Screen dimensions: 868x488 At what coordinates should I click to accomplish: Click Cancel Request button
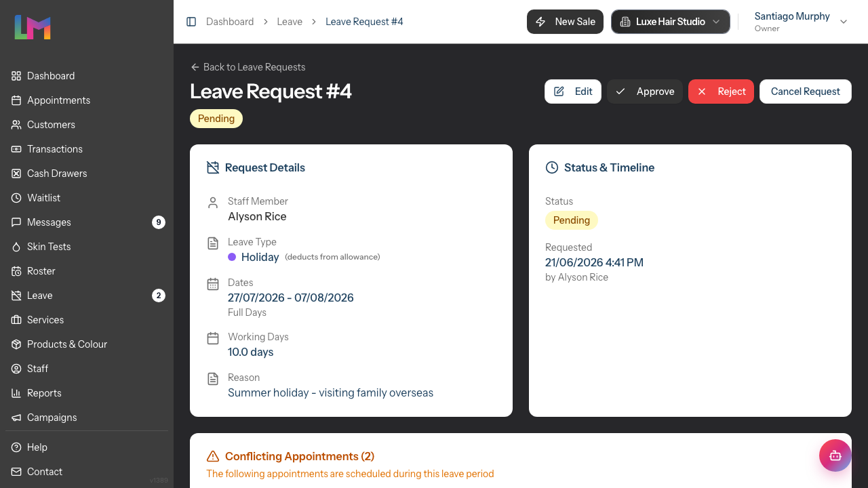point(806,91)
